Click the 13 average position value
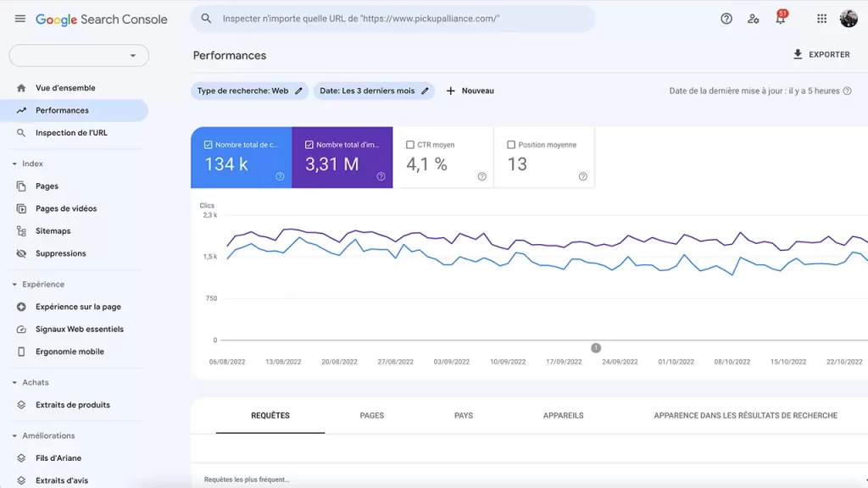Screen dimensions: 868x488 [517, 164]
